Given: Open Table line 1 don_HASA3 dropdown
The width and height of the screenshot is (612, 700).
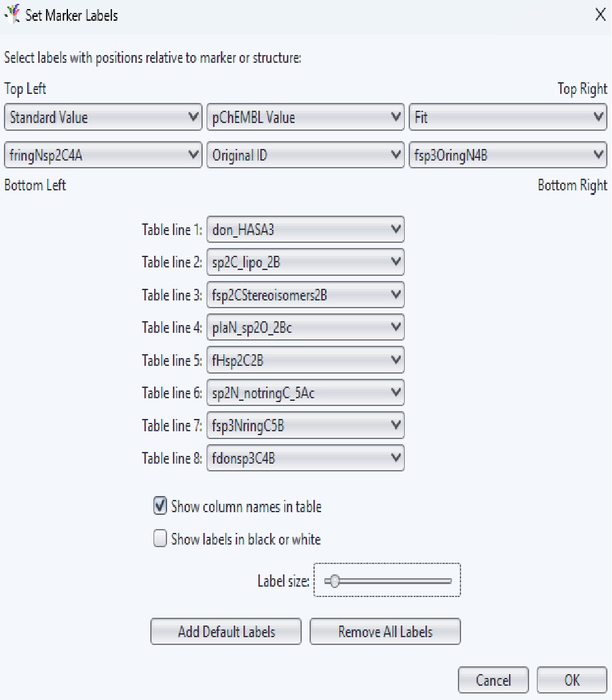Looking at the screenshot, I should click(305, 229).
